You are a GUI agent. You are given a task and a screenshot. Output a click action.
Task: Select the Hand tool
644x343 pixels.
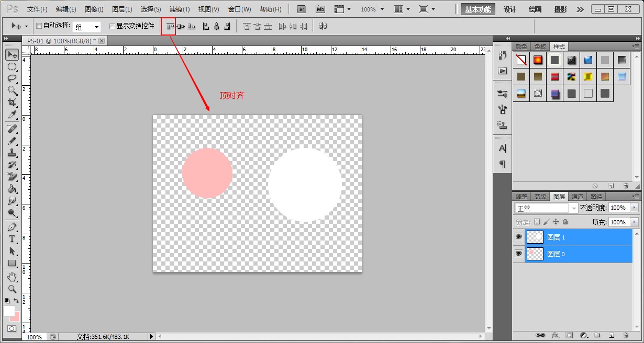coord(12,277)
